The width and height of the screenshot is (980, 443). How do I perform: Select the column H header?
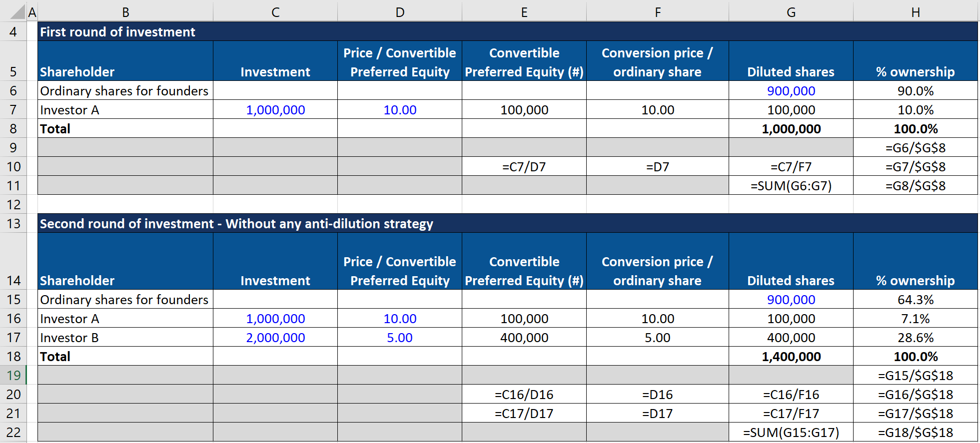pos(915,12)
